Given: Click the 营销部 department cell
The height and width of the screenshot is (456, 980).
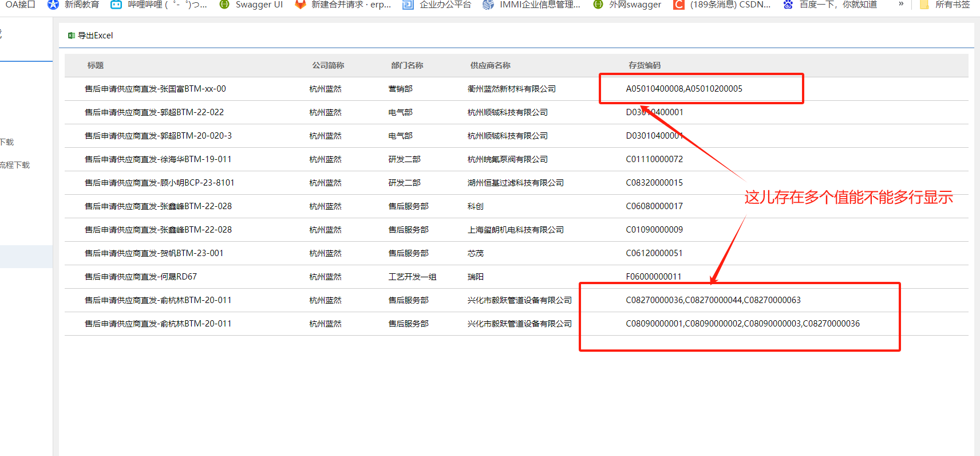Looking at the screenshot, I should 400,89.
